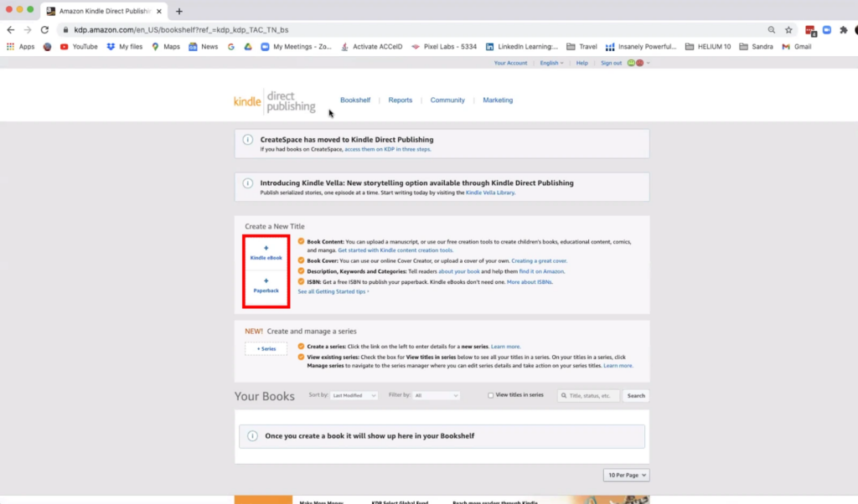Image resolution: width=858 pixels, height=504 pixels.
Task: Go back with browser back arrow
Action: pyautogui.click(x=10, y=30)
